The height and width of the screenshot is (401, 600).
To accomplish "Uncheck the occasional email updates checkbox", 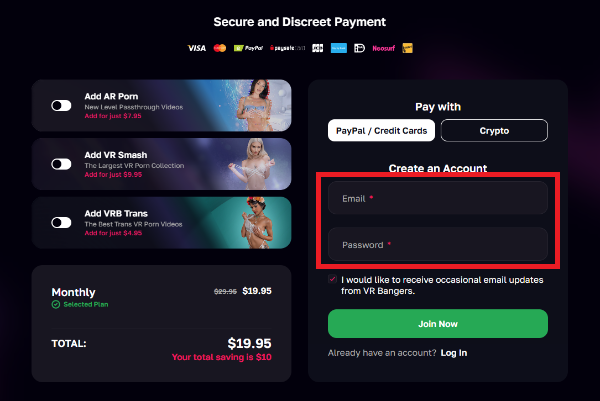I will (333, 281).
